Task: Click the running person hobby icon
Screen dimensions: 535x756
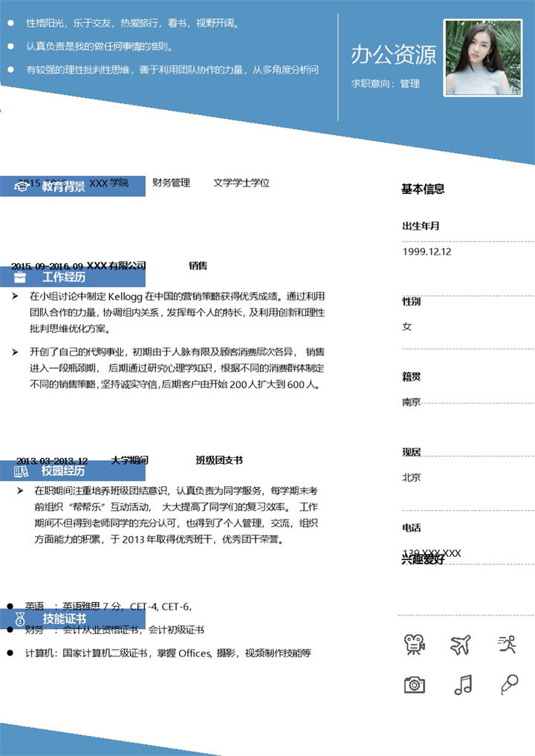Action: (507, 644)
